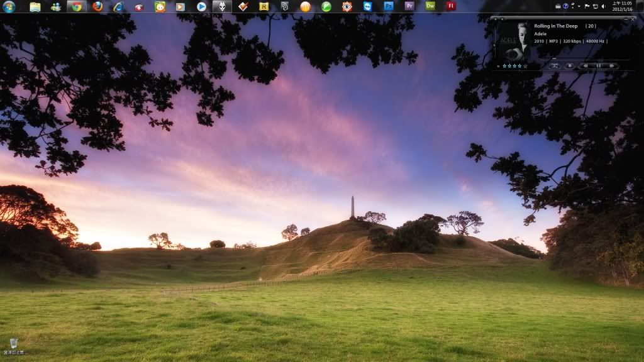Launch Firefox from the taskbar

[x=97, y=7]
